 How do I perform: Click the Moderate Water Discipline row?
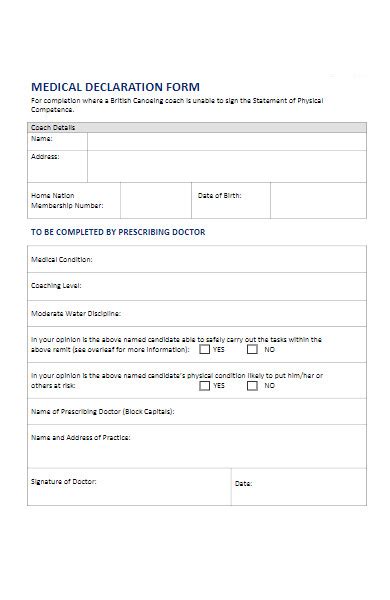click(x=197, y=313)
